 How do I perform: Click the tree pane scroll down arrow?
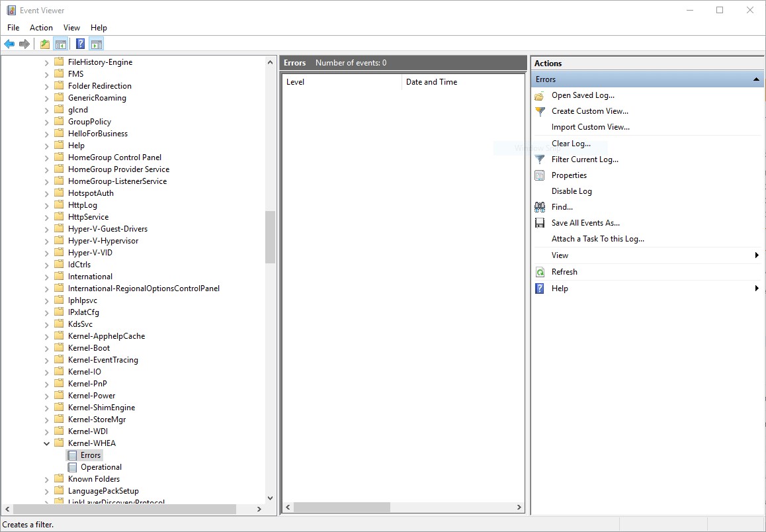pos(270,498)
